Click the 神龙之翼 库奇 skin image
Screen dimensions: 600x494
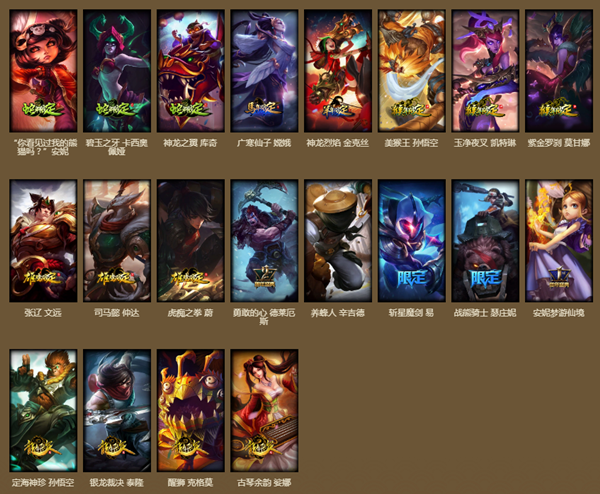click(x=191, y=71)
